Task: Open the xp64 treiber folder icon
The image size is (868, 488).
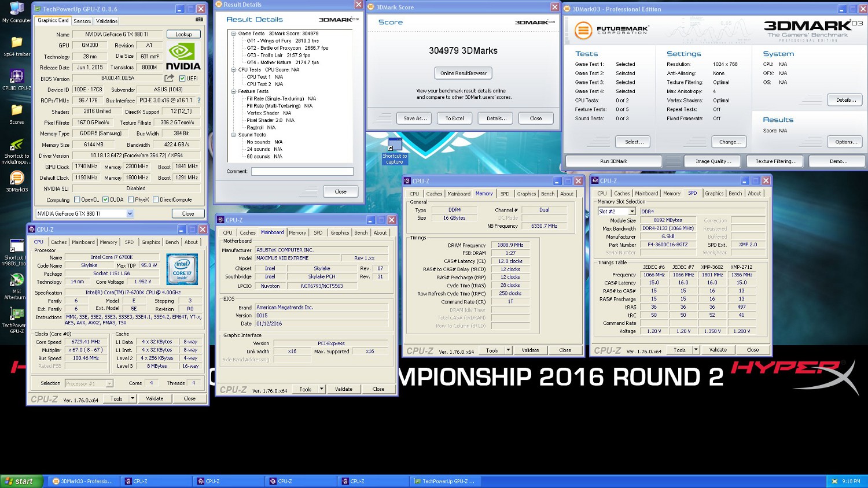Action: [x=16, y=46]
